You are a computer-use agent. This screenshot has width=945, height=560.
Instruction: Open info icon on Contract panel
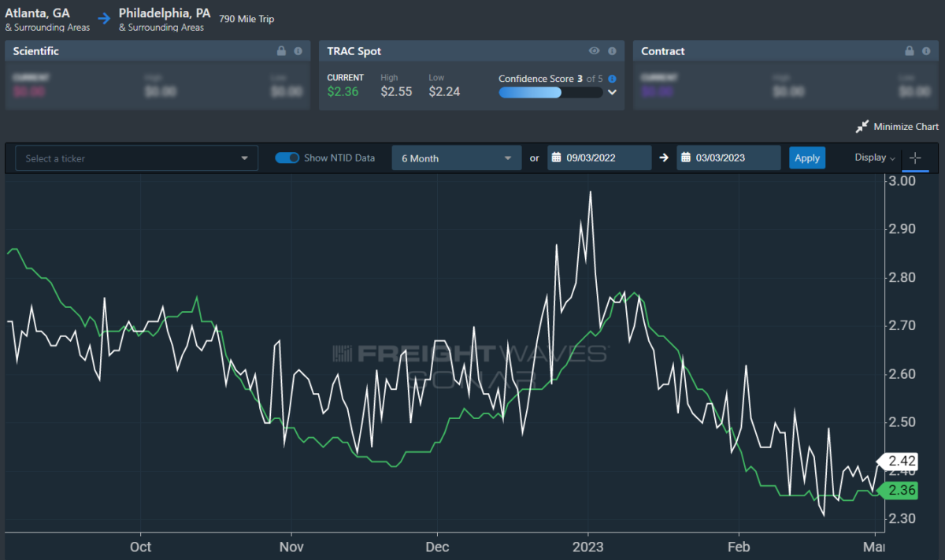(x=927, y=51)
